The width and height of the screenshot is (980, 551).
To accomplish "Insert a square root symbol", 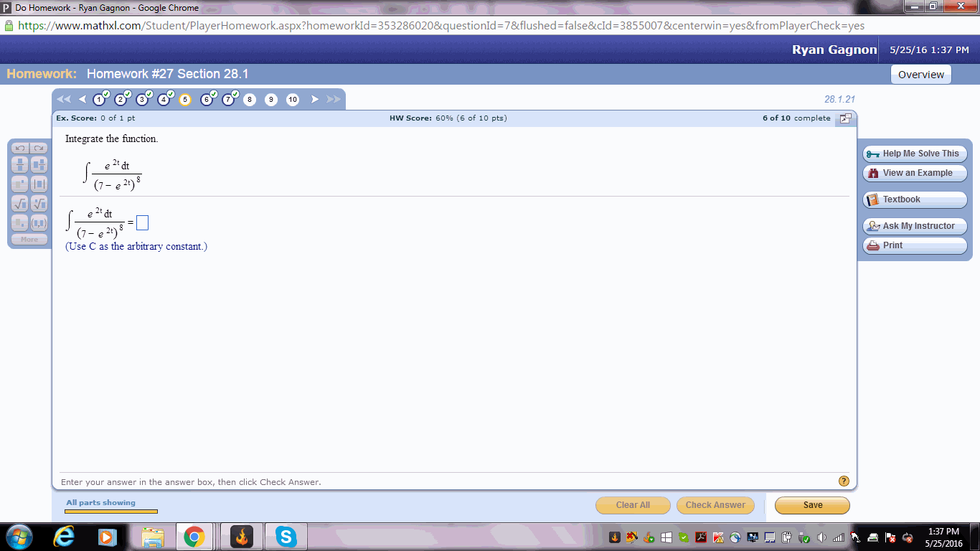I will 19,204.
